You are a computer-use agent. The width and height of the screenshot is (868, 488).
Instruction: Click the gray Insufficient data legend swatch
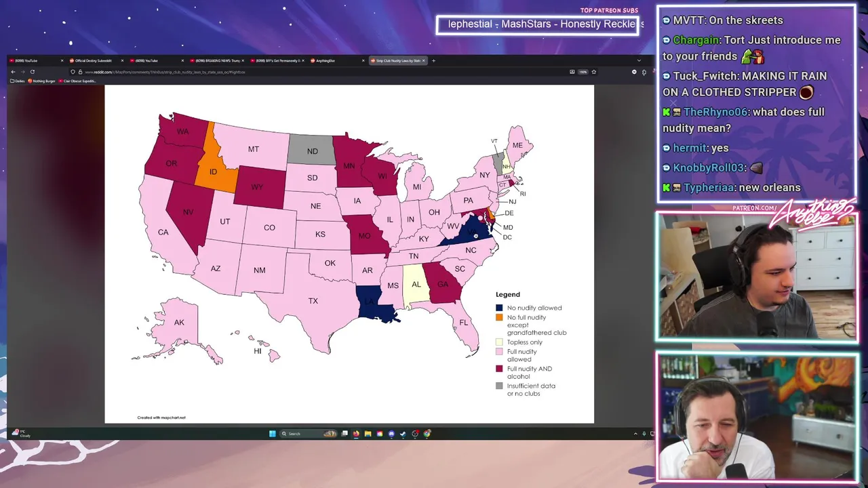(x=499, y=386)
